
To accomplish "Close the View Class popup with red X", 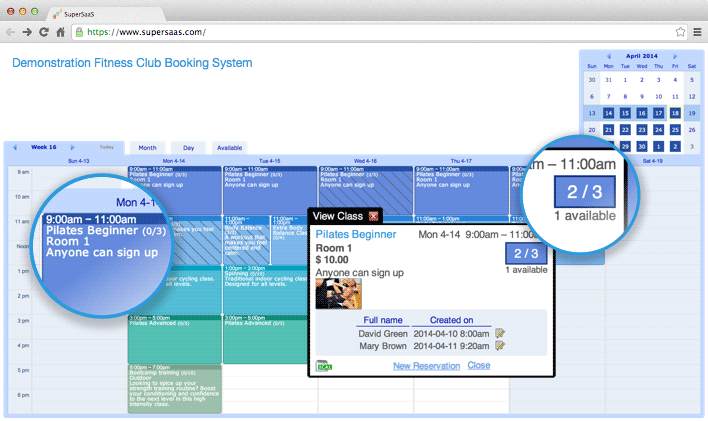I will [374, 216].
